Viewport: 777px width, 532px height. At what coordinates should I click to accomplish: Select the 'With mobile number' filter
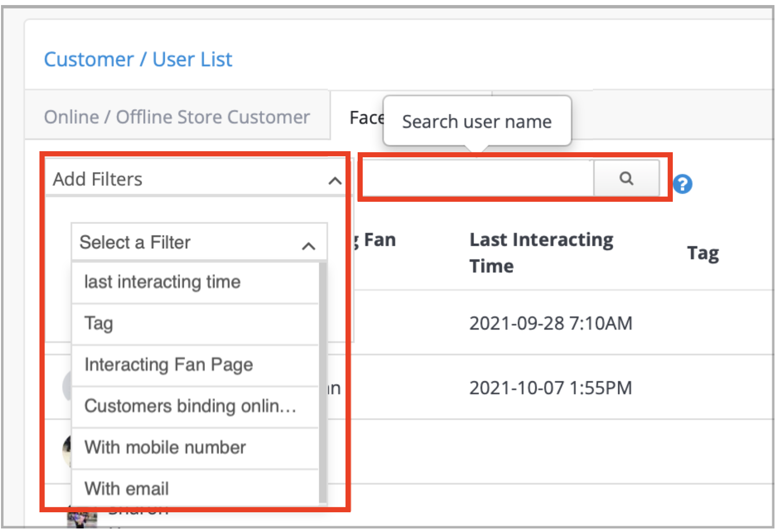coord(165,448)
